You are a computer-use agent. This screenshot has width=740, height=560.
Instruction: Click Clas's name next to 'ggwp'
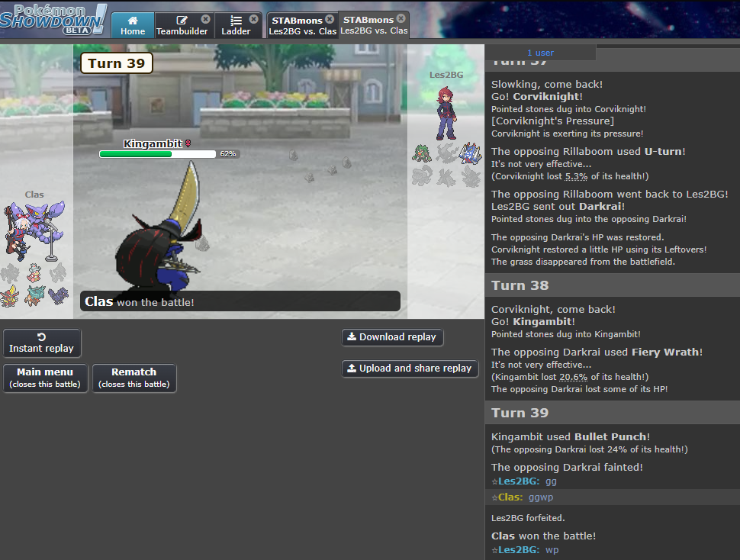point(510,497)
